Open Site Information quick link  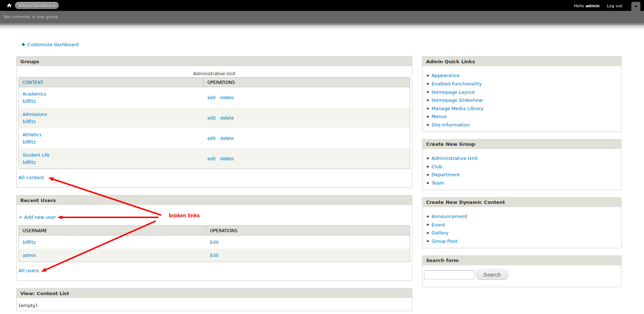coord(450,125)
